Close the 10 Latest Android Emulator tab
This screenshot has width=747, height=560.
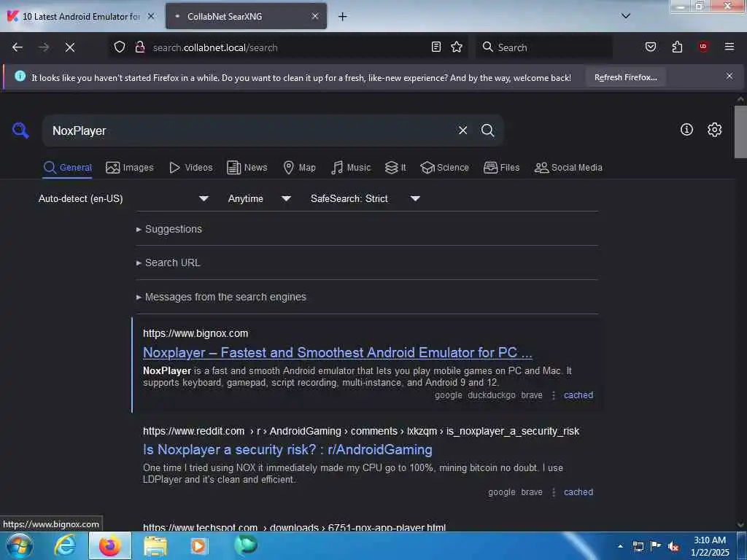151,16
